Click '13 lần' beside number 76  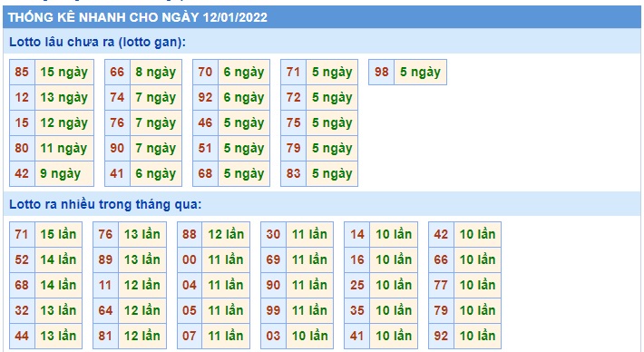click(x=142, y=235)
